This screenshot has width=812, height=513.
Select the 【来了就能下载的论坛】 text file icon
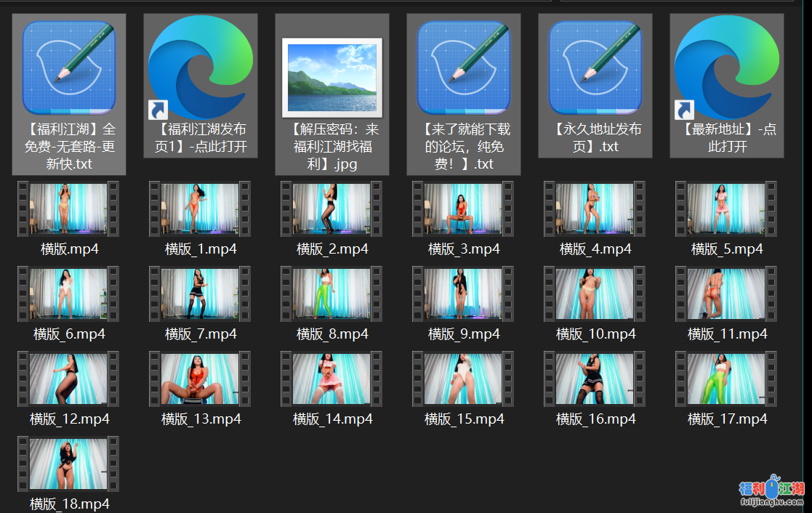coord(464,68)
